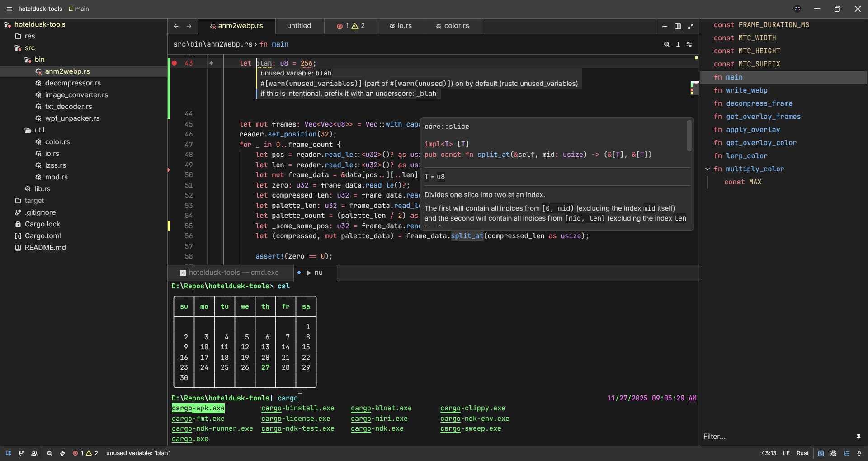Zoom the editor pane with expand icon
This screenshot has width=868, height=461.
[x=690, y=26]
